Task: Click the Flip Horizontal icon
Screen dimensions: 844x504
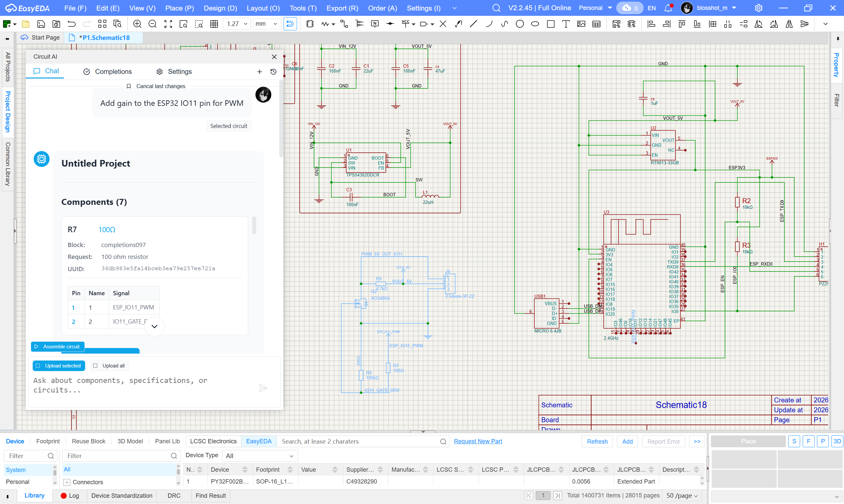Action: coord(789,24)
